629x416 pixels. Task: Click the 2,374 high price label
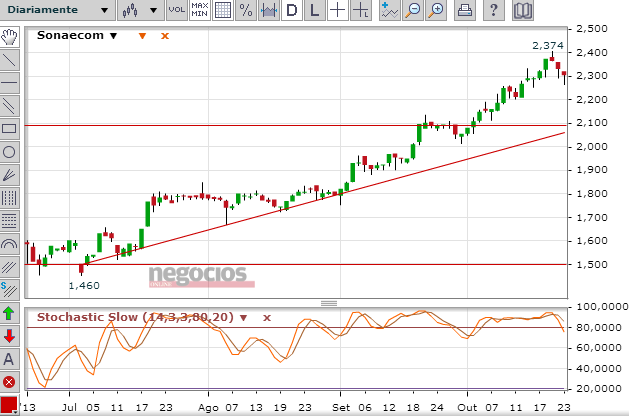(x=548, y=45)
